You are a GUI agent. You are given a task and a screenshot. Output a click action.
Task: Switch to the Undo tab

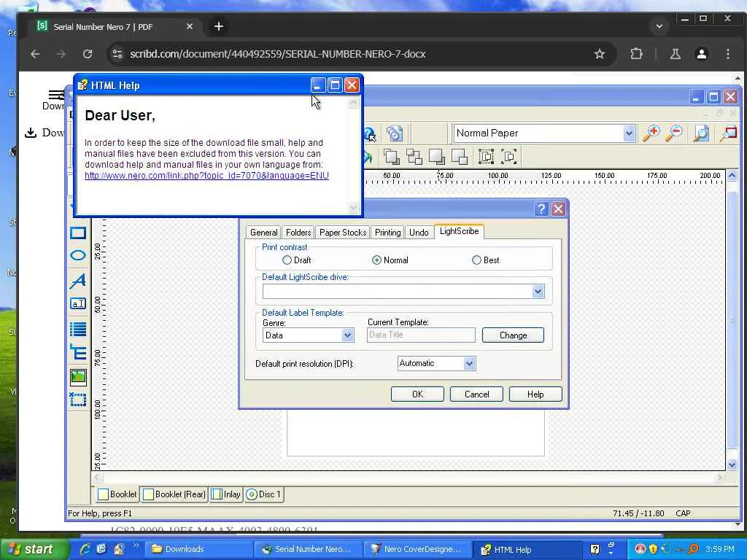(419, 233)
